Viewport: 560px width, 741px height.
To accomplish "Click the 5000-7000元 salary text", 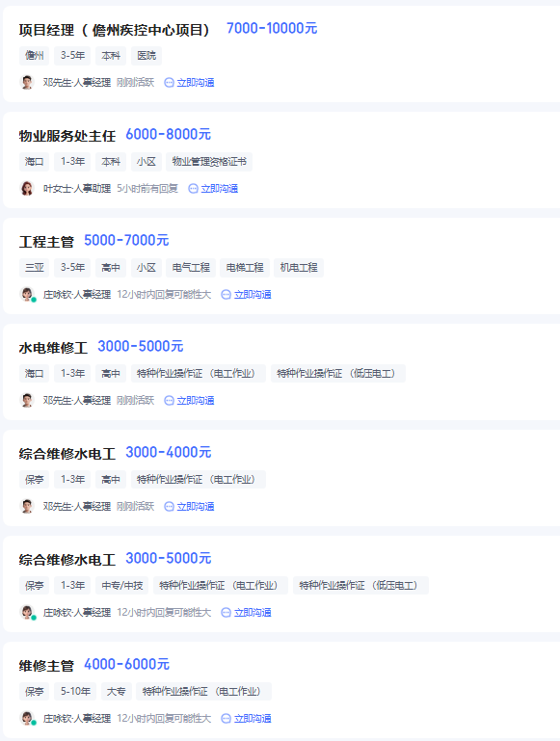I will (126, 240).
